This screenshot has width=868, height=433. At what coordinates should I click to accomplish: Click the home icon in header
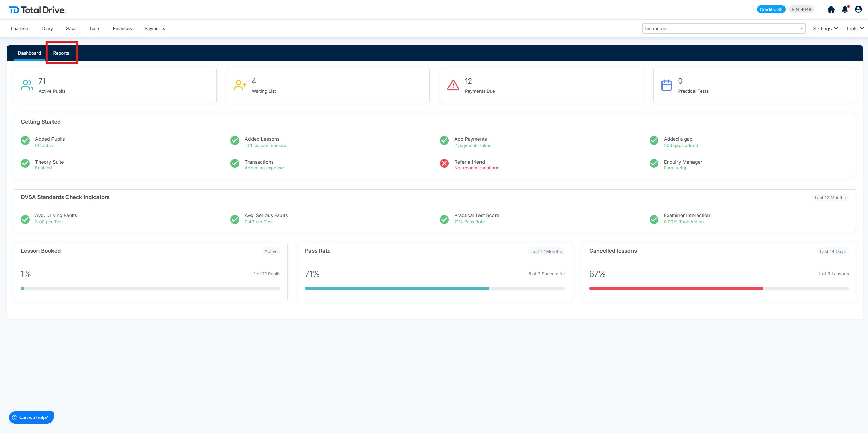click(x=831, y=10)
